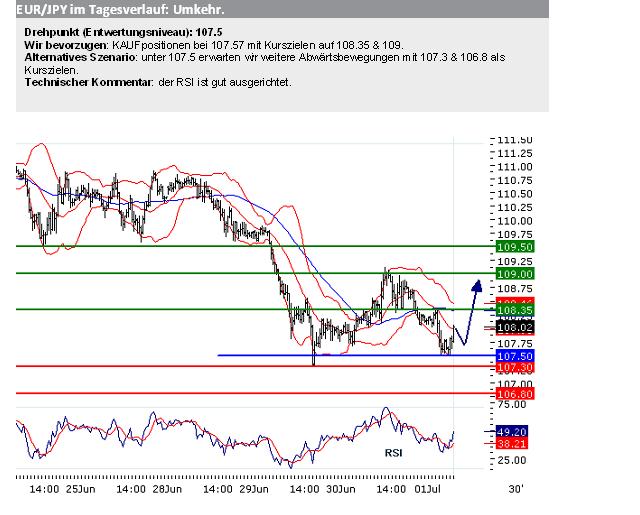This screenshot has width=640, height=515.
Task: Click the green 109.00 price label
Action: click(515, 274)
